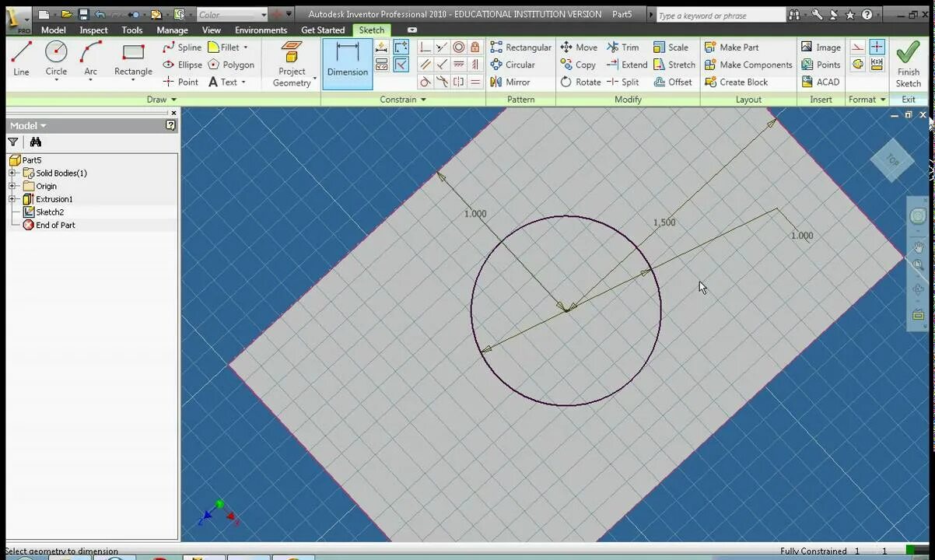The width and height of the screenshot is (935, 560).
Task: Insert an Image into the sketch
Action: [821, 47]
